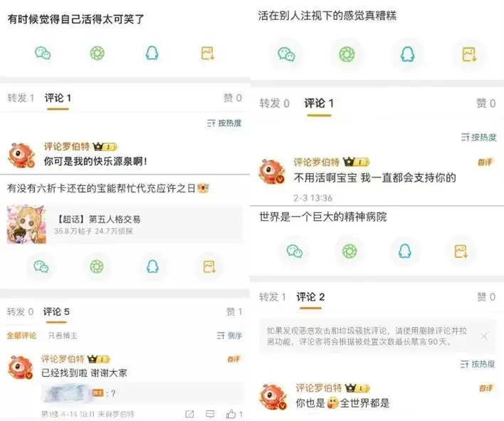Open 按热度 sort in bottom-right comments
The width and height of the screenshot is (504, 421).
[x=478, y=364]
